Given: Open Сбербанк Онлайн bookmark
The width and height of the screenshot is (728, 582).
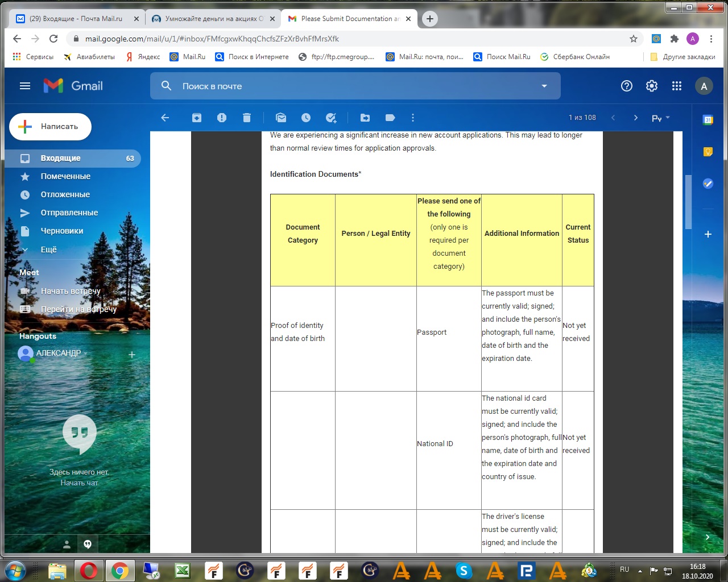Looking at the screenshot, I should coord(575,57).
